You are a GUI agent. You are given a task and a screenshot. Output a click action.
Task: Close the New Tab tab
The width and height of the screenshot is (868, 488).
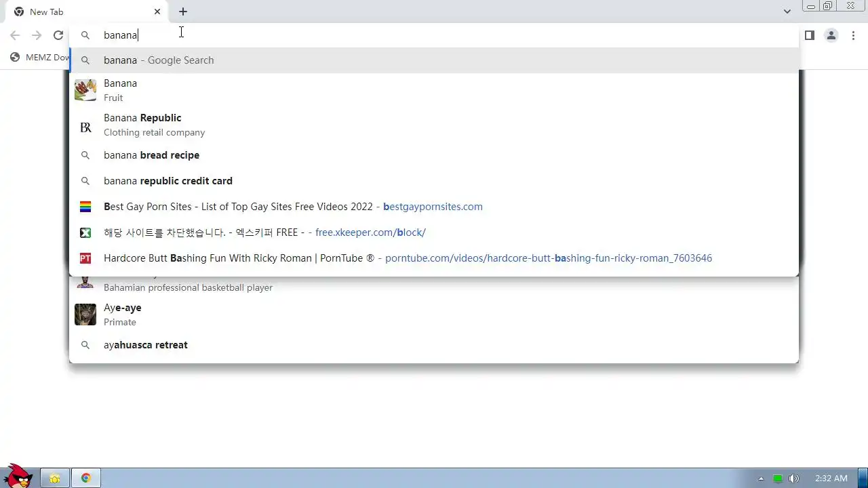(x=157, y=12)
